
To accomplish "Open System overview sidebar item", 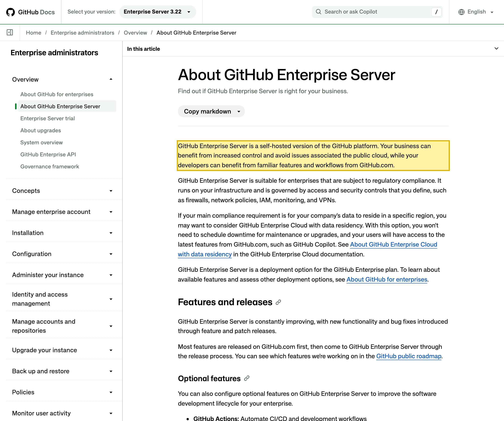I will coord(42,142).
